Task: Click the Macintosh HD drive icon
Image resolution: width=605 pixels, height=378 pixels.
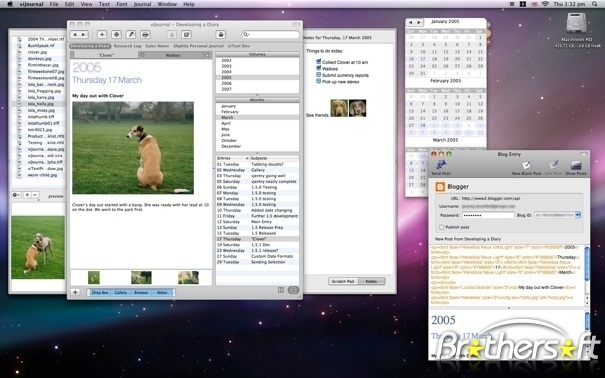Action: [576, 24]
